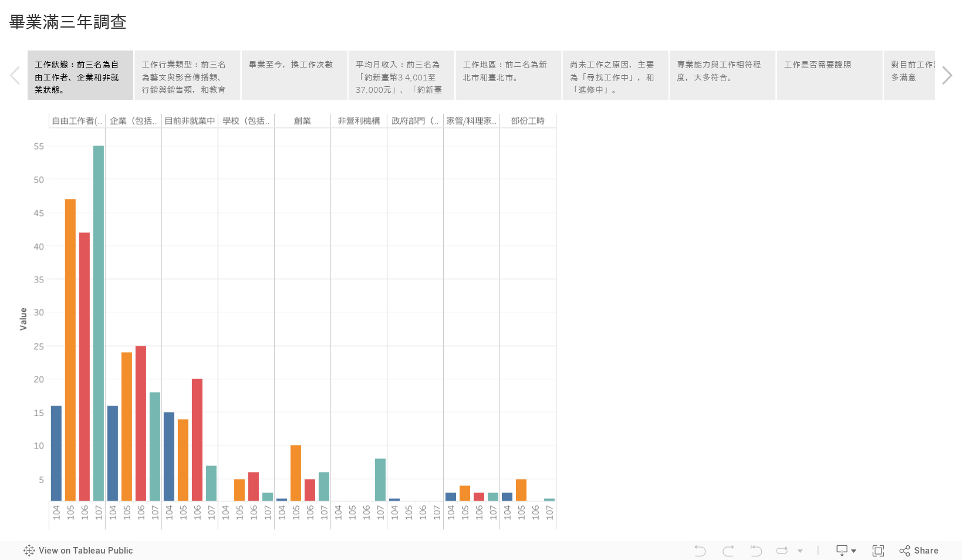Click column header 家管/料理家..
The width and height of the screenshot is (962, 560).
click(x=471, y=121)
